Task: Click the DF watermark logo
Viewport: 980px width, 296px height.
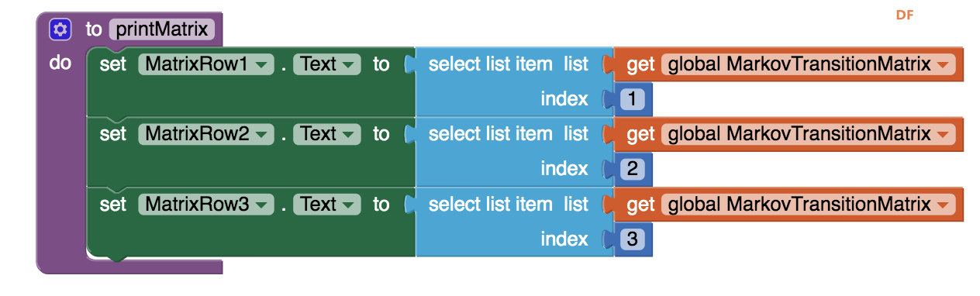Action: 905,15
